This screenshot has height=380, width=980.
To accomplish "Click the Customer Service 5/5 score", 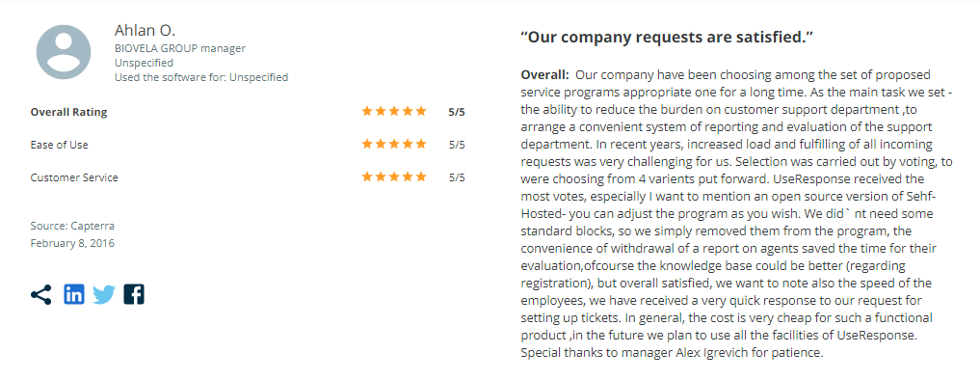I will [457, 177].
